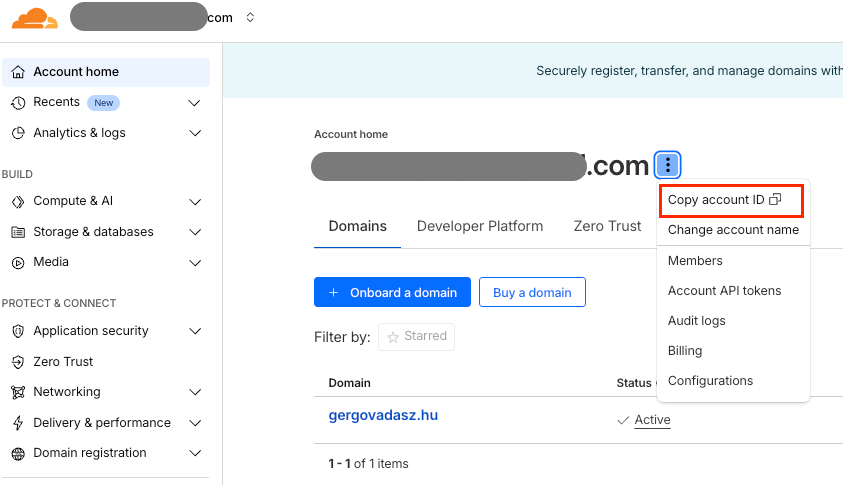Click the Analytics & logs chart icon
This screenshot has height=485, width=843.
pos(18,133)
